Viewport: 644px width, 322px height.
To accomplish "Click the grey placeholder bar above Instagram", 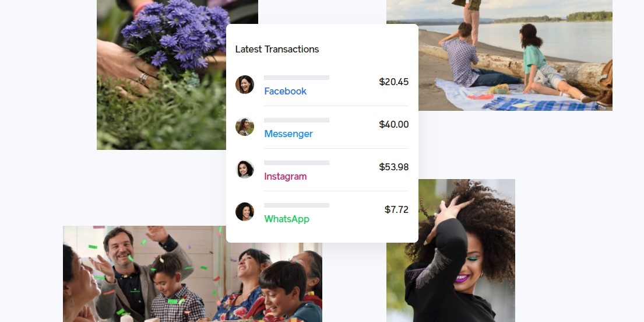I will click(297, 163).
